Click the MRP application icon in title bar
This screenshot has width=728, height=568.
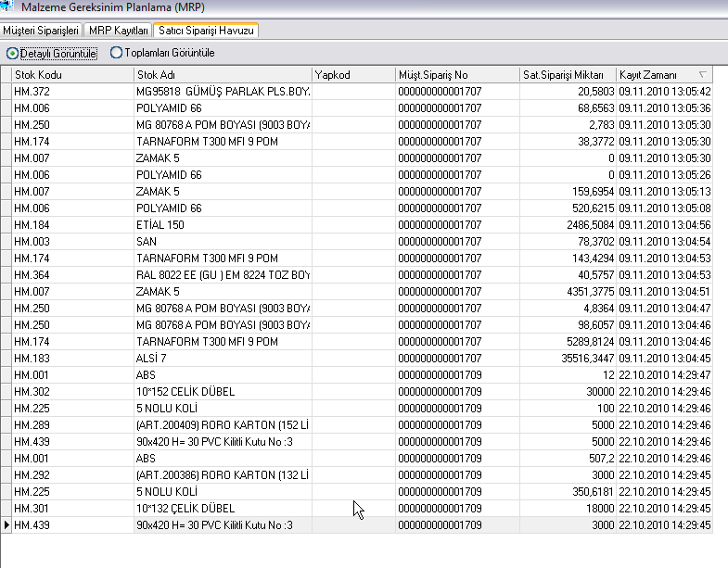click(x=7, y=7)
